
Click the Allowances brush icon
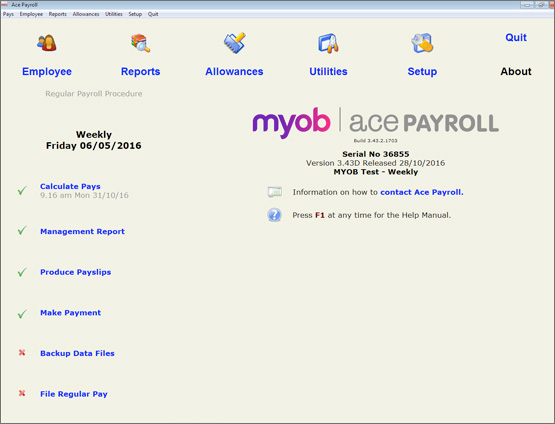coord(235,43)
